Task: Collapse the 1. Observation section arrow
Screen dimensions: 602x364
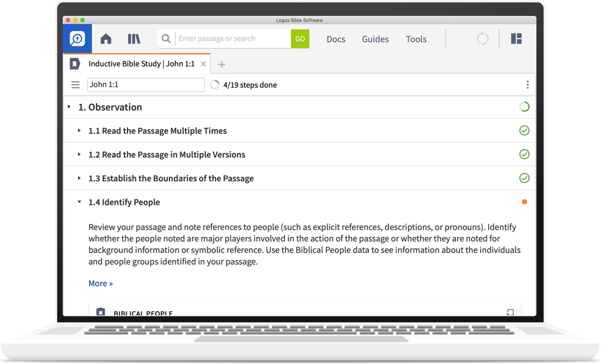Action: pyautogui.click(x=69, y=107)
